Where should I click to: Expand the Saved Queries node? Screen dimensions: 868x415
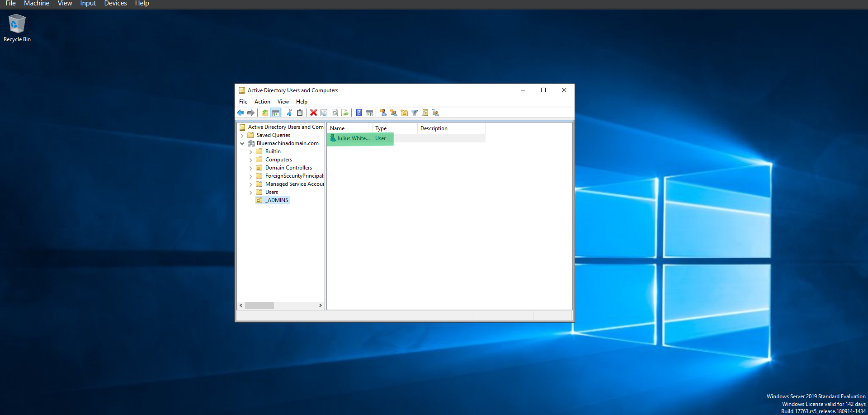(242, 135)
